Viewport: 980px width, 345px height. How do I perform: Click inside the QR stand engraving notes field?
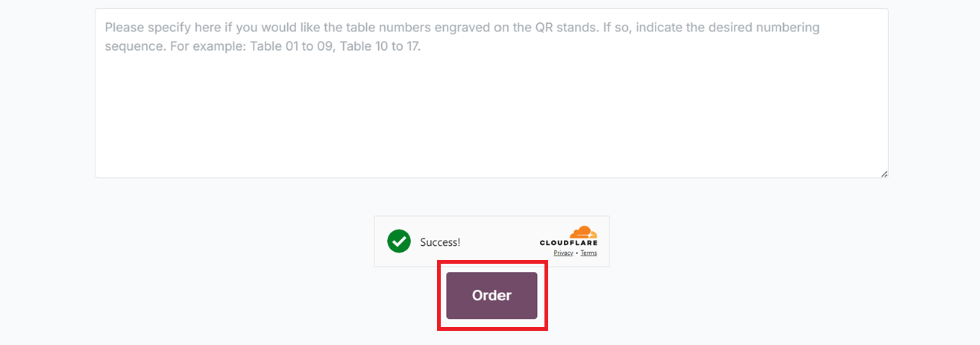click(x=491, y=112)
